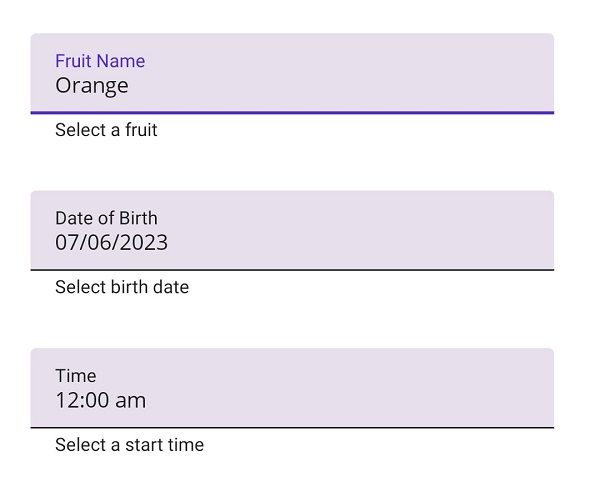
Task: Click the "Select a fruit" helper text
Action: point(106,130)
